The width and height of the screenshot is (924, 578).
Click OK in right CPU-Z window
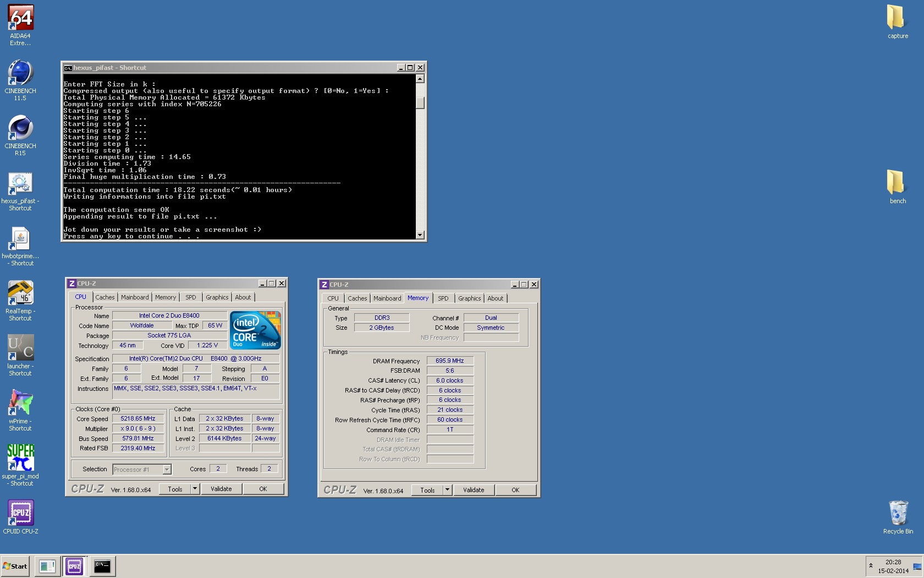click(x=515, y=490)
